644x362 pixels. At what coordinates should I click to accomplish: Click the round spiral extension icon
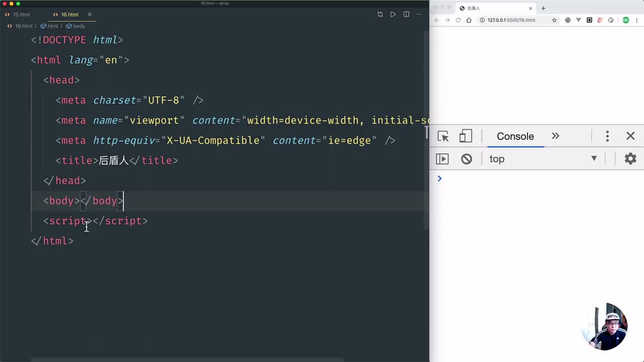tap(568, 20)
